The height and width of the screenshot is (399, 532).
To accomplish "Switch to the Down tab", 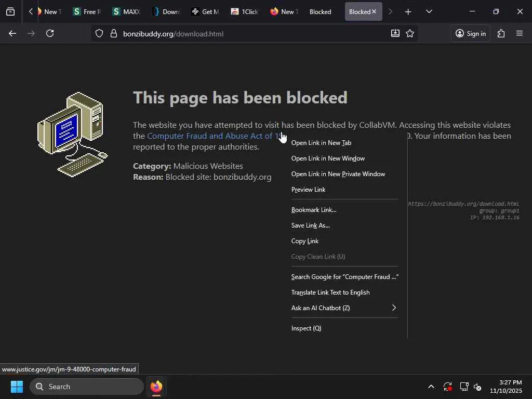I will click(166, 11).
